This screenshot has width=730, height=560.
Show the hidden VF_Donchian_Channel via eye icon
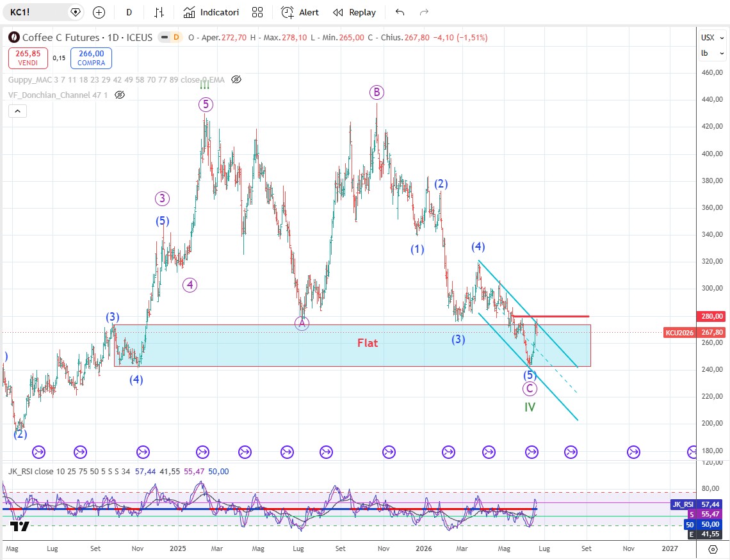(x=120, y=95)
